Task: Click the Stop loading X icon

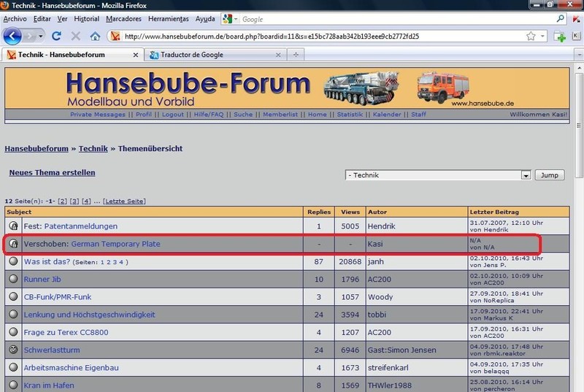Action: pos(76,36)
